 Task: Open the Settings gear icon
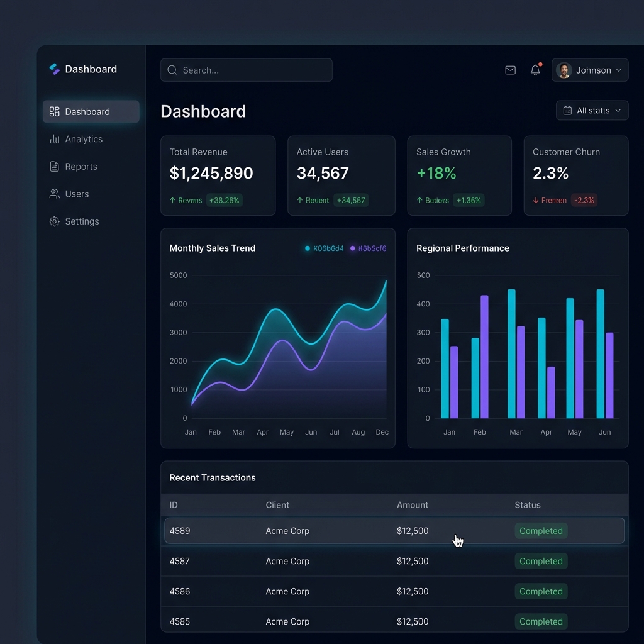(53, 221)
